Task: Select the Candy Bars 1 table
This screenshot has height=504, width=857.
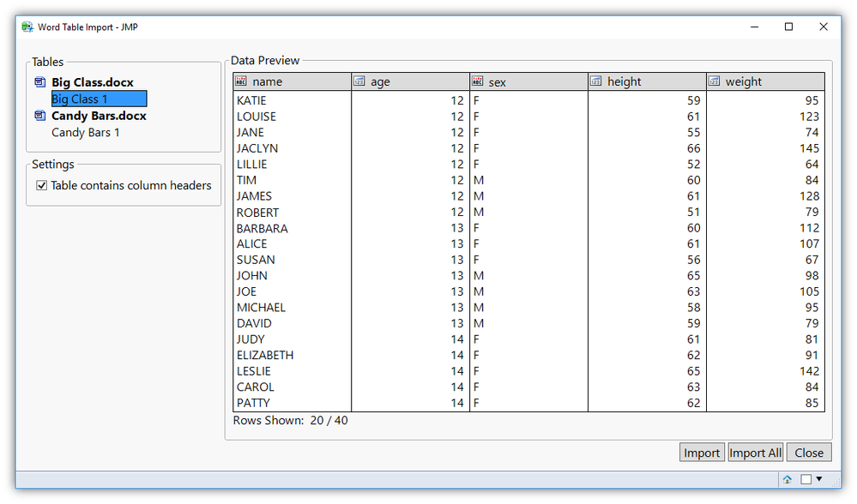Action: pyautogui.click(x=85, y=133)
